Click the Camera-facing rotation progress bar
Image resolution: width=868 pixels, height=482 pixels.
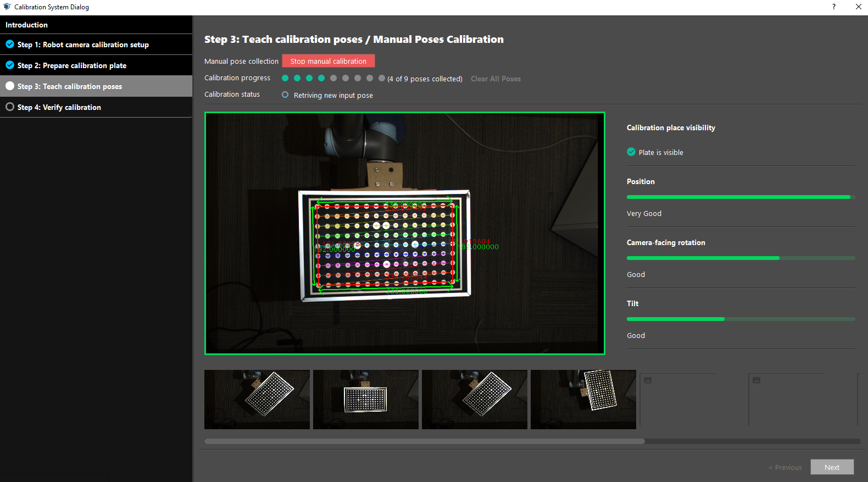[x=741, y=258]
